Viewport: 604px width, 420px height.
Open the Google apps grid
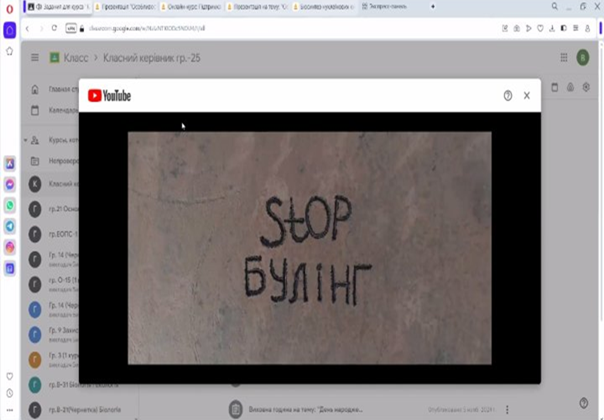pos(564,58)
